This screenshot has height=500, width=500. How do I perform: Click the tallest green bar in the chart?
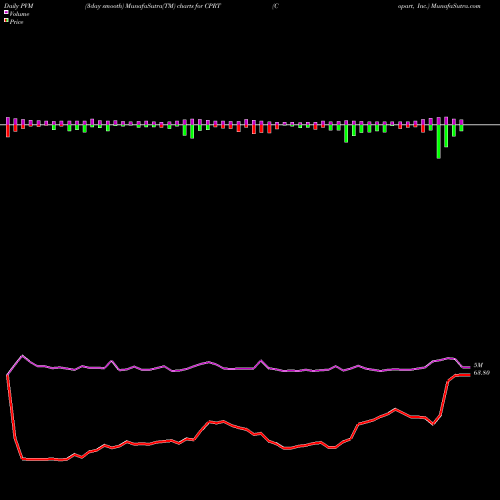pyautogui.click(x=439, y=141)
